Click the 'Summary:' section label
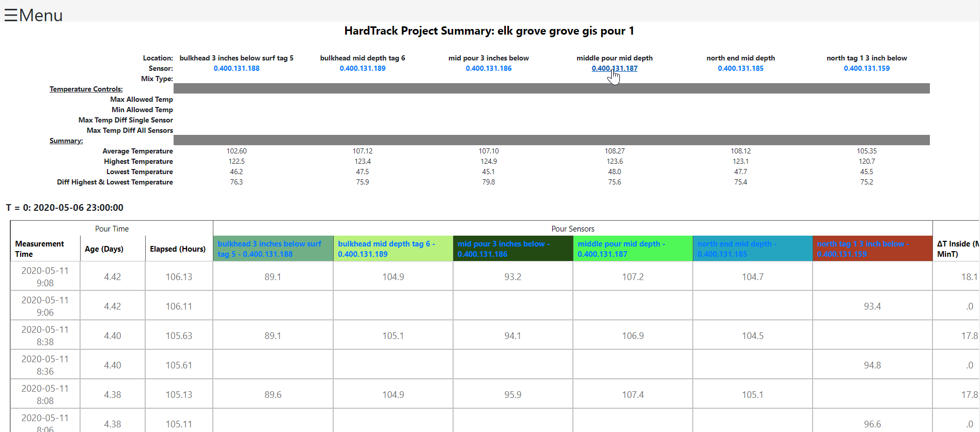 click(x=66, y=141)
